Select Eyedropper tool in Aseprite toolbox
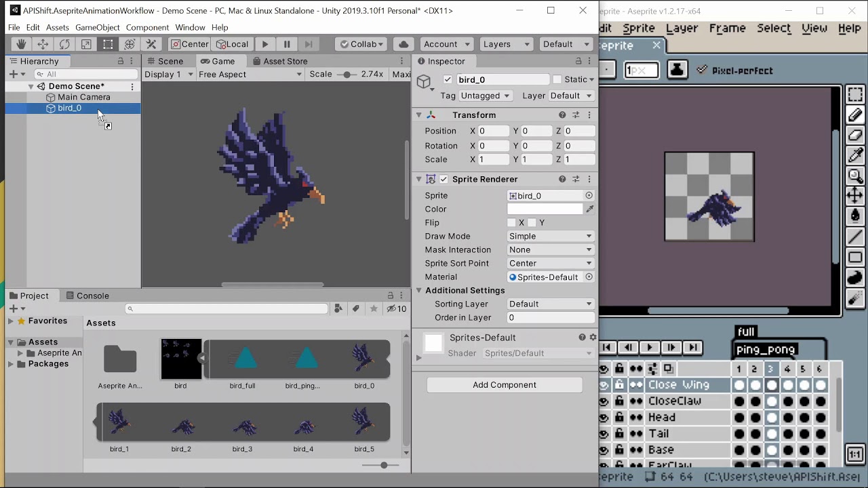The image size is (868, 488). pyautogui.click(x=855, y=156)
